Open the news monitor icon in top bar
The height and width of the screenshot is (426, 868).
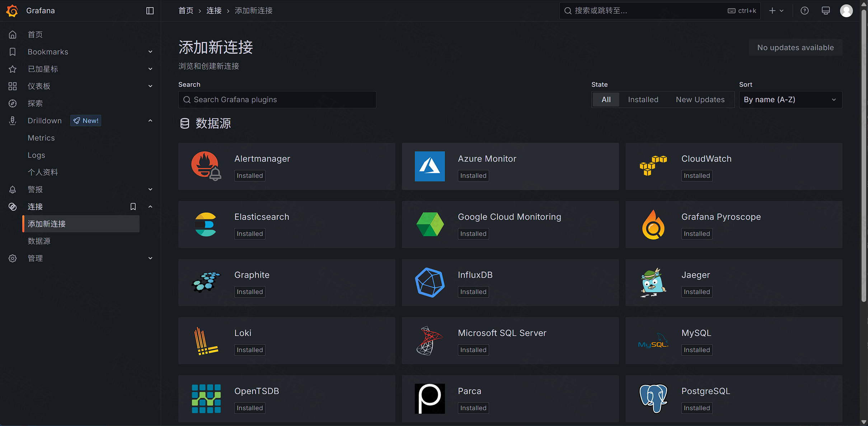826,11
